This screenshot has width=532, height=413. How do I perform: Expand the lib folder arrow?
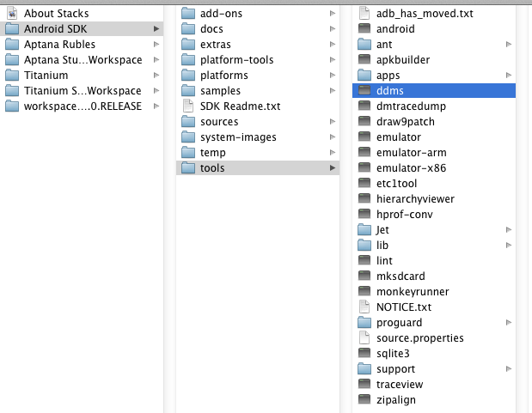509,246
